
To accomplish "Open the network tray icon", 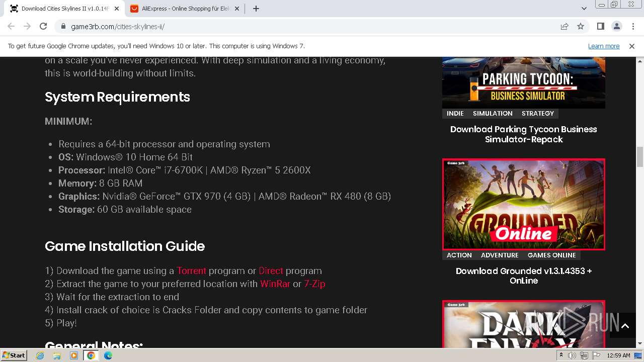I will point(584,355).
